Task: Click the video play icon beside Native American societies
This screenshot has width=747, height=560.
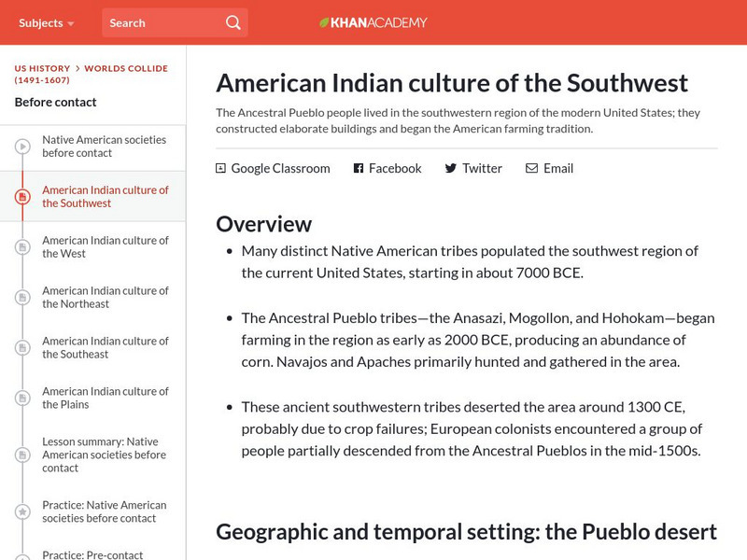Action: (22, 147)
